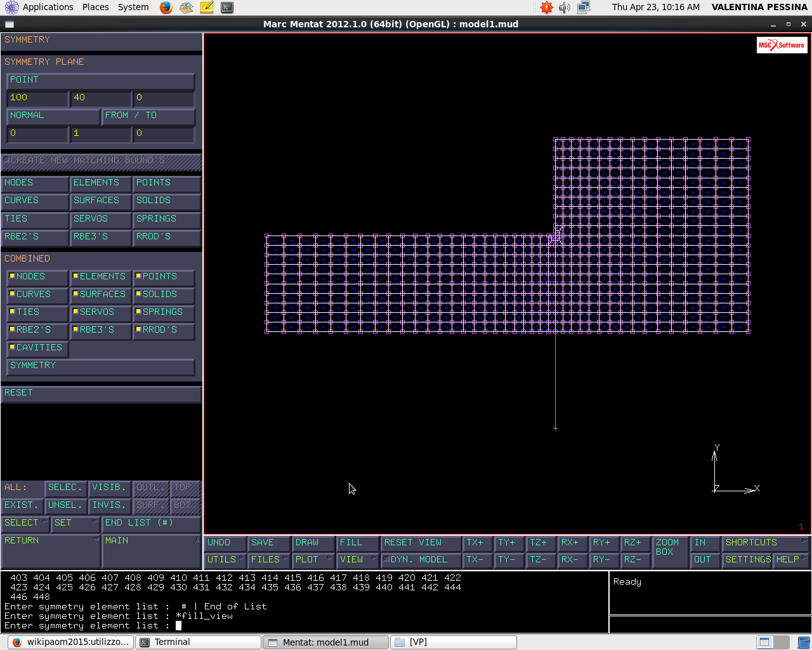Toggle combined POINTS option
This screenshot has height=650, width=812.
[164, 277]
